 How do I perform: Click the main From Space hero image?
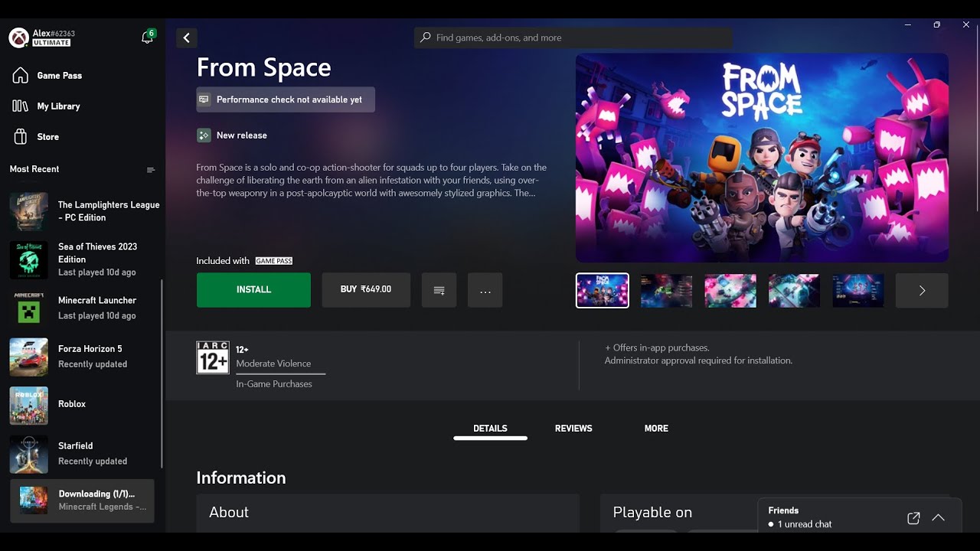click(x=762, y=158)
